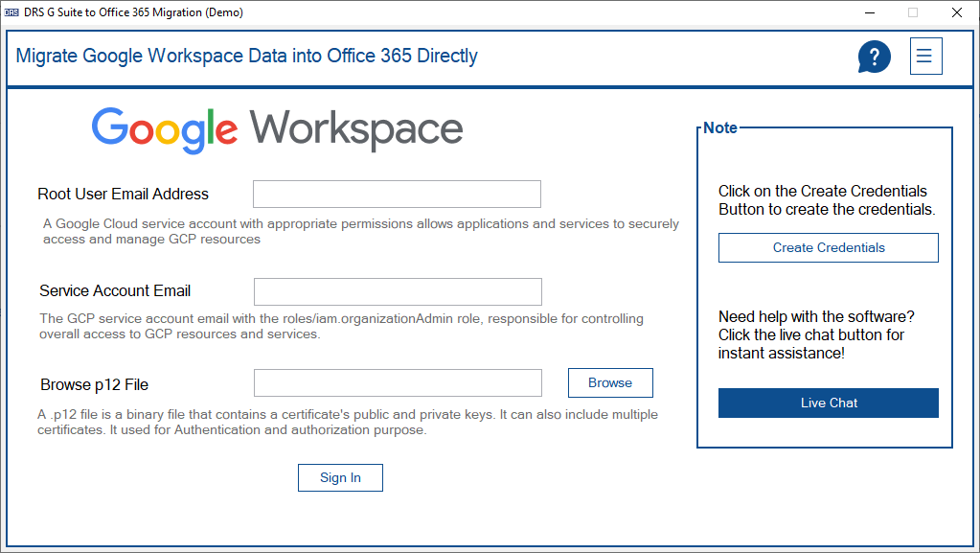
Task: Click the Sign In button
Action: [340, 477]
